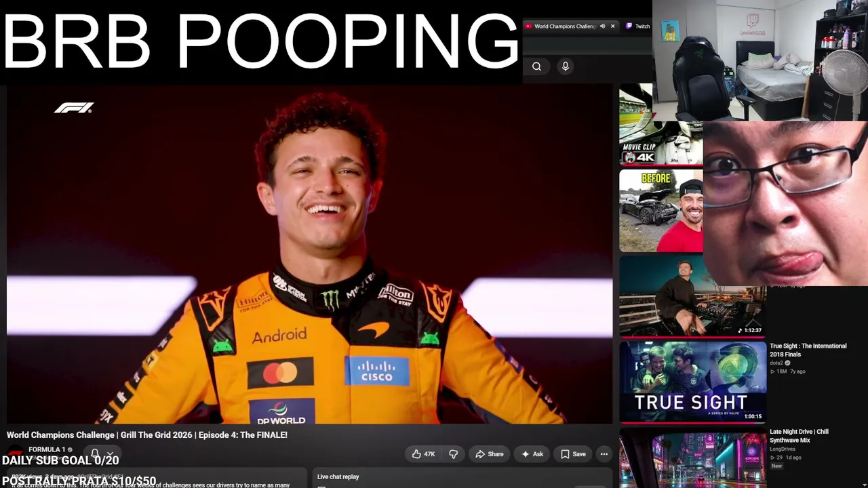Mute audio on the World Champions Challenge tab
The width and height of the screenshot is (868, 488).
coord(602,26)
